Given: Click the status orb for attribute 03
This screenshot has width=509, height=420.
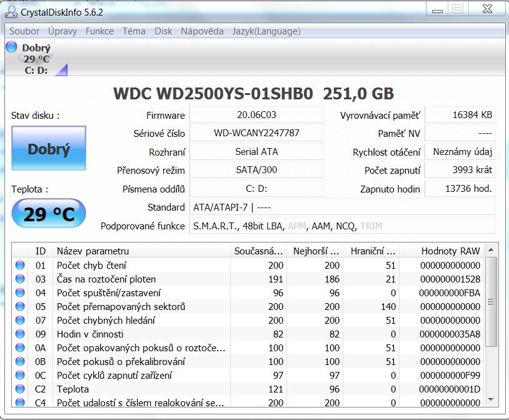Looking at the screenshot, I should tap(20, 279).
